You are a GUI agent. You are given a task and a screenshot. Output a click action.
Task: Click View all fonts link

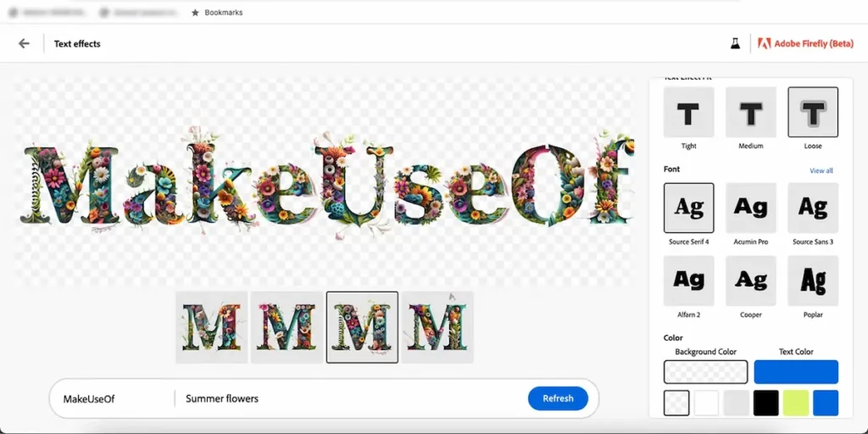click(x=821, y=170)
